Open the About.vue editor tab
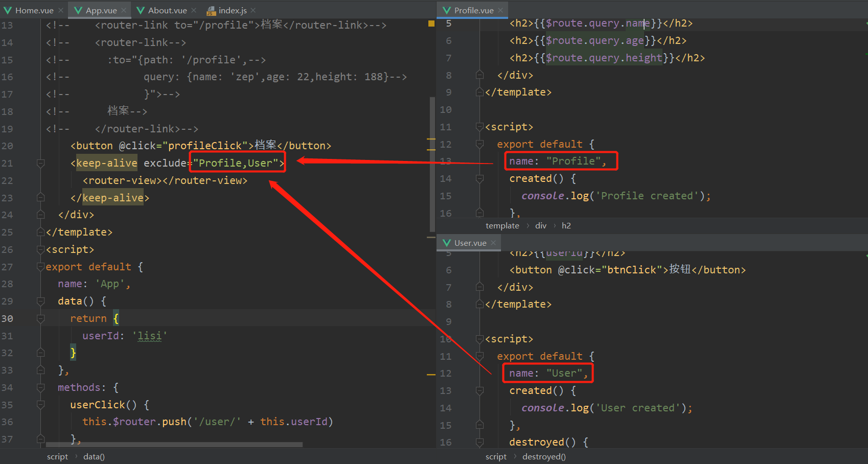This screenshot has height=464, width=868. (x=167, y=10)
